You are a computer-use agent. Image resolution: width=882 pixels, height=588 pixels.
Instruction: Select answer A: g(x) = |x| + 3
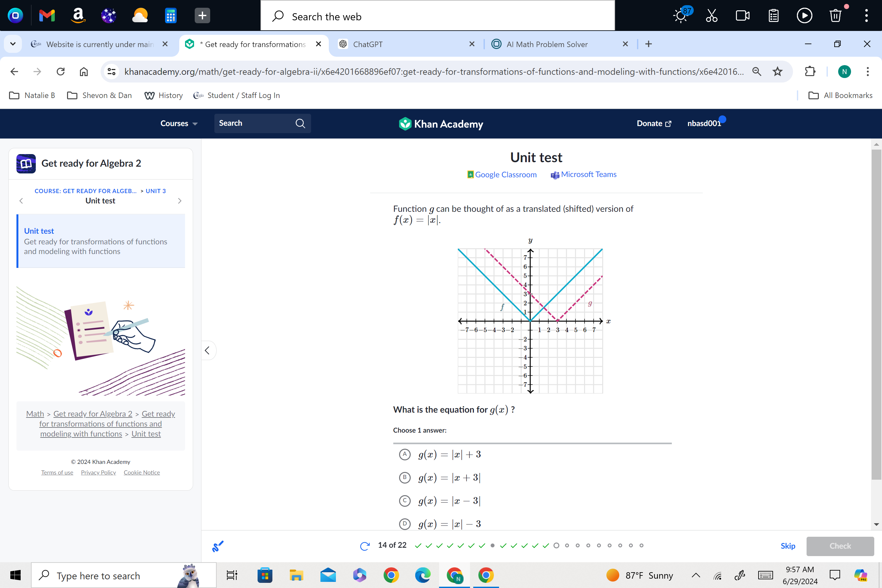coord(405,455)
